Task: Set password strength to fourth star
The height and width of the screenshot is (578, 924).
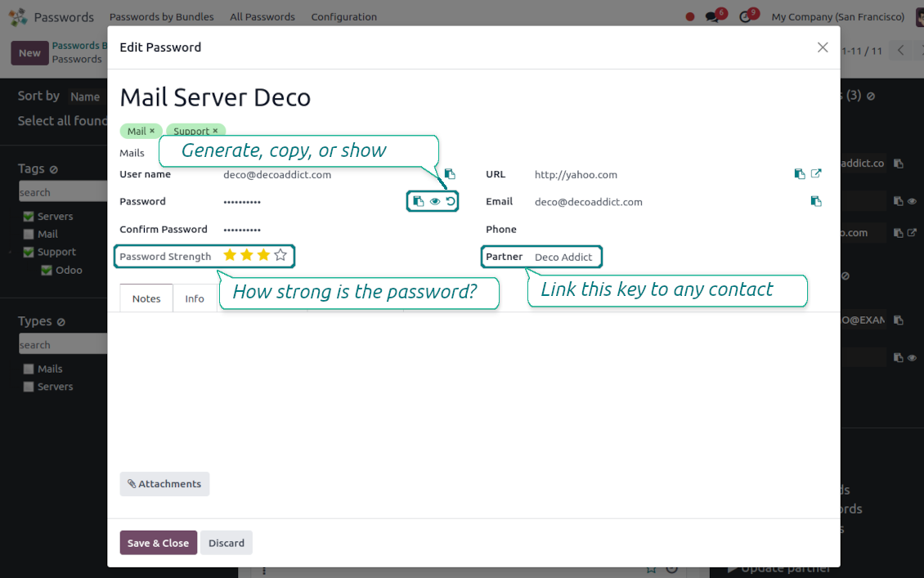Action: click(x=280, y=256)
